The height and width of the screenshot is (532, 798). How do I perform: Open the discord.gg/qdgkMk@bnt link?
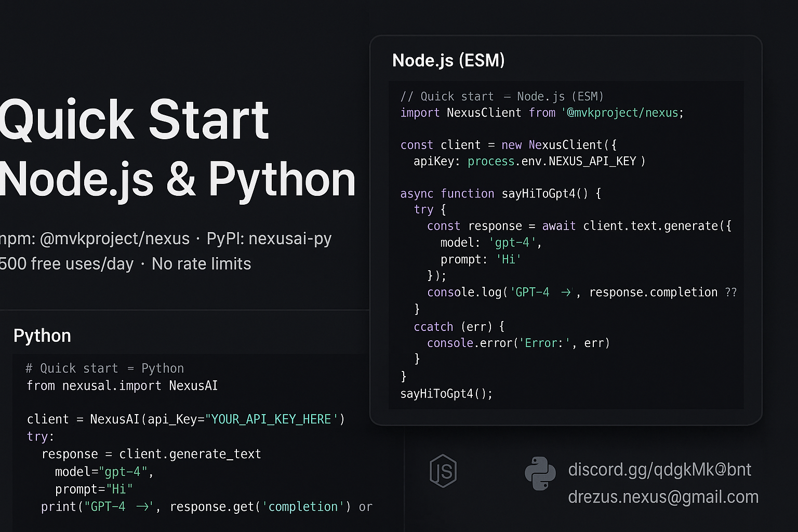(659, 469)
